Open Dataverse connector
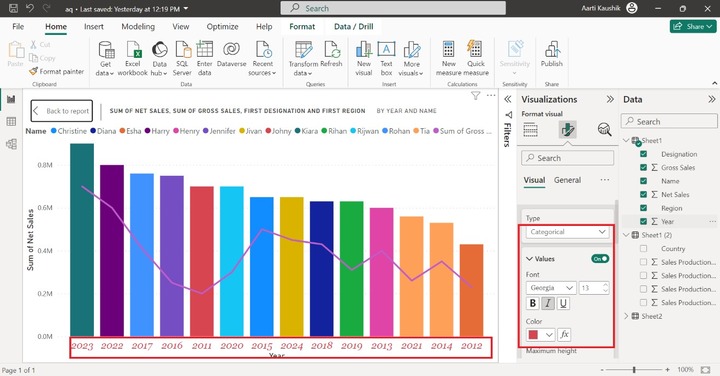The height and width of the screenshot is (376, 720). click(x=231, y=54)
